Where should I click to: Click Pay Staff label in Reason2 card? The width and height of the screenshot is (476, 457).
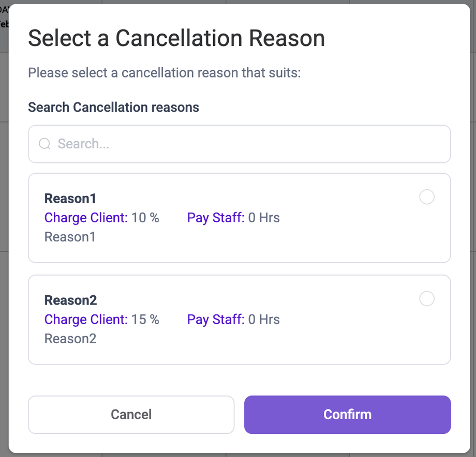pyautogui.click(x=216, y=319)
